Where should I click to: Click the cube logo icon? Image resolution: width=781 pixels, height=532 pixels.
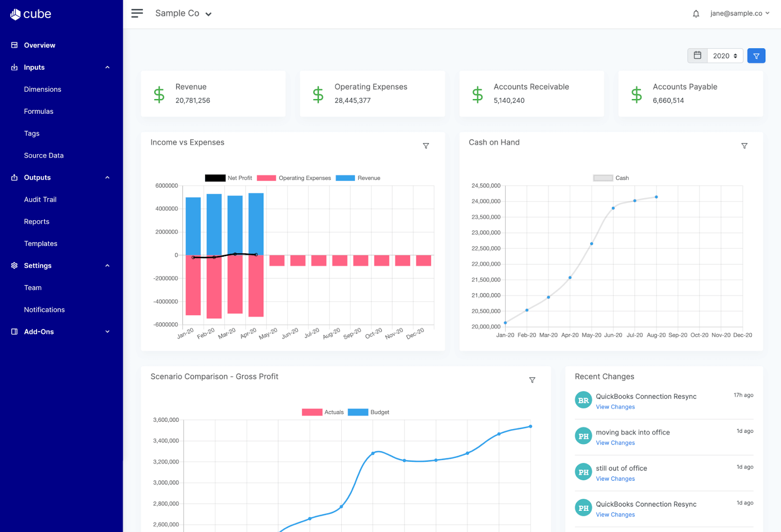point(14,14)
